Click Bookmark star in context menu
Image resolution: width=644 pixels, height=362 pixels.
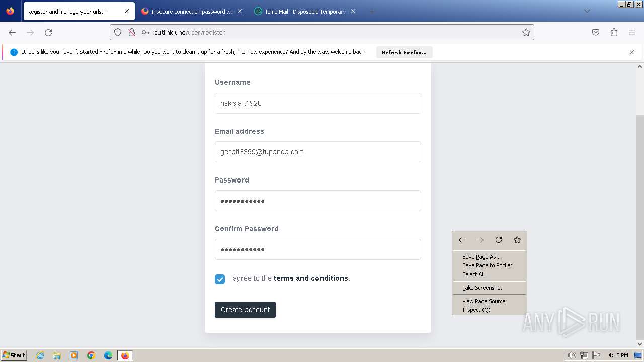[517, 240]
